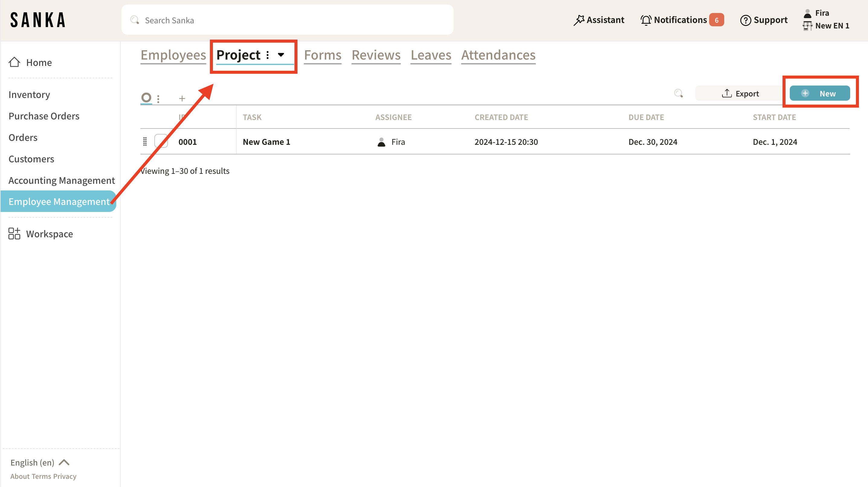The height and width of the screenshot is (487, 868).
Task: Click the plus icon to add view
Action: point(182,99)
